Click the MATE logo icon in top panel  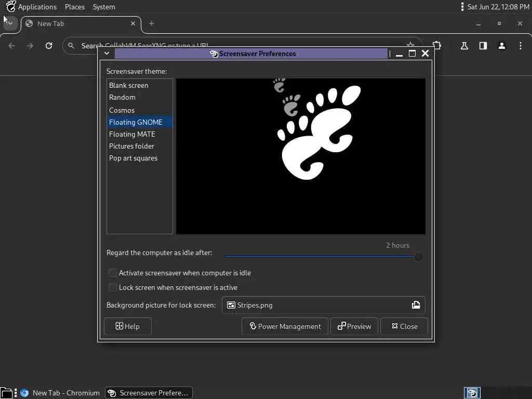(x=11, y=6)
